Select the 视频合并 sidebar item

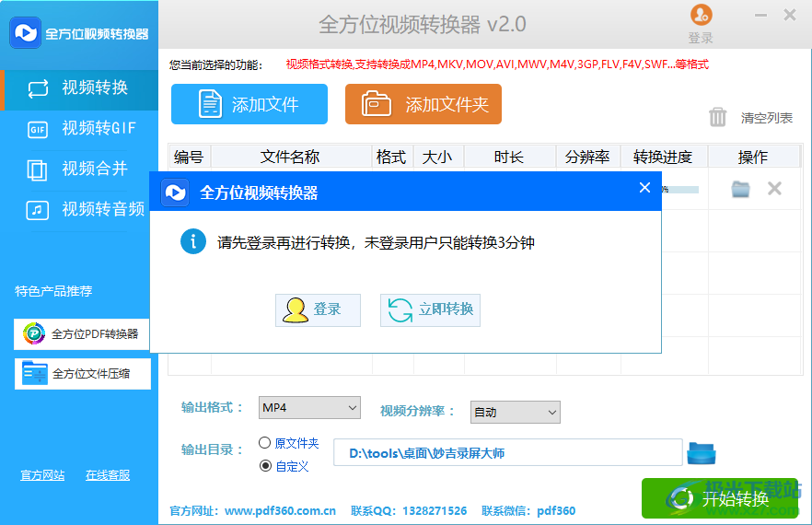[79, 169]
